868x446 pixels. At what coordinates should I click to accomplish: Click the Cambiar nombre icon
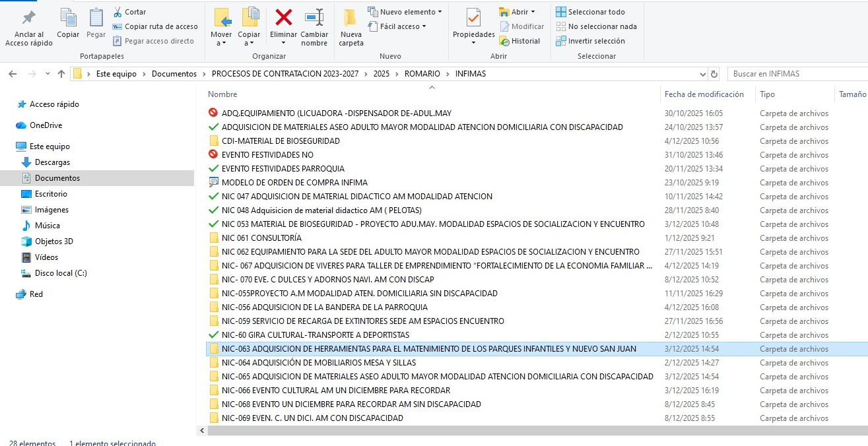click(314, 18)
